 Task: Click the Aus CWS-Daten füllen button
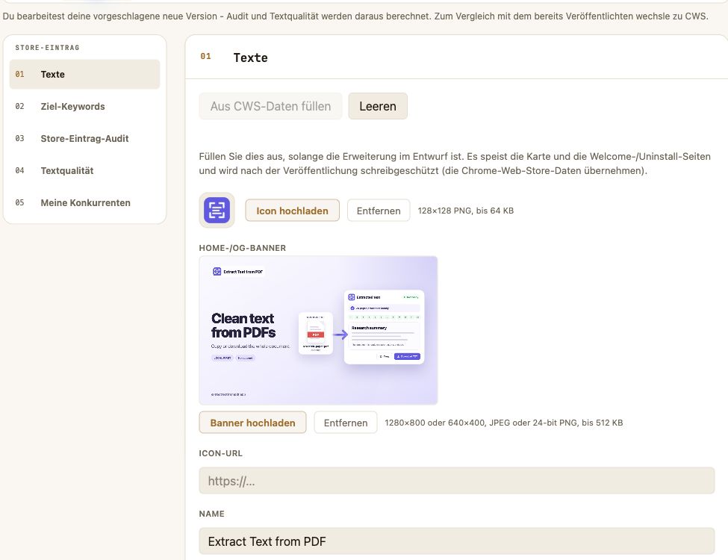pyautogui.click(x=271, y=106)
